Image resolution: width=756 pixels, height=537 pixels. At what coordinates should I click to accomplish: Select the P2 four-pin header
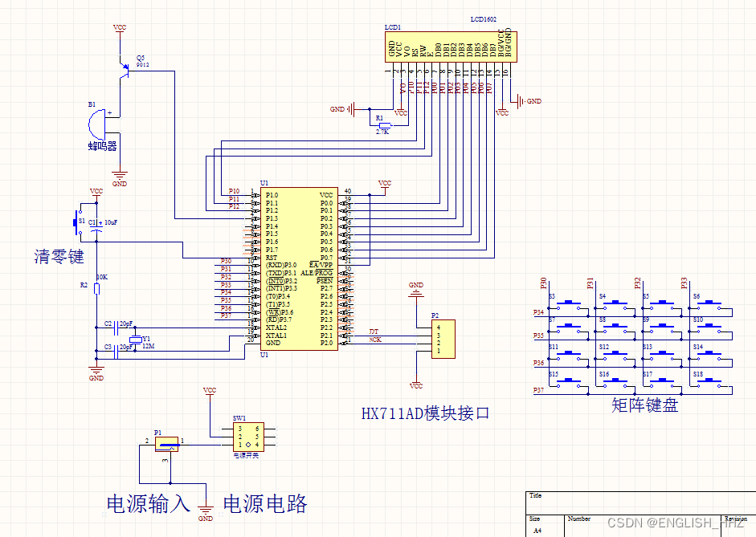[443, 339]
